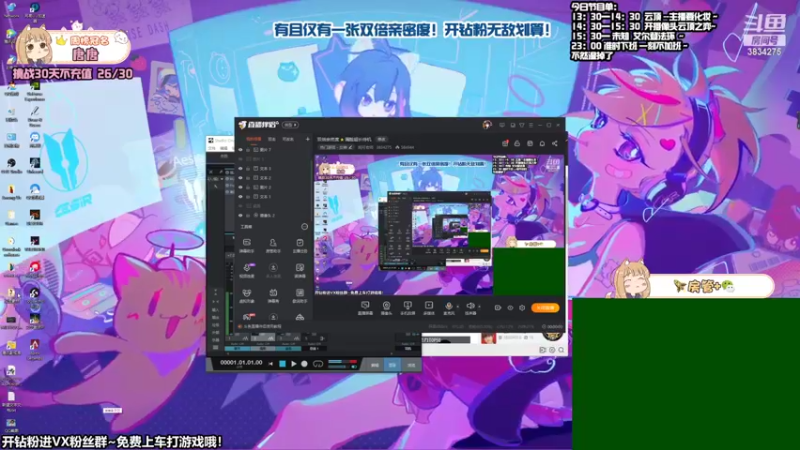Open the 手机投屏 phone casting source
Image resolution: width=800 pixels, height=450 pixels.
[407, 308]
